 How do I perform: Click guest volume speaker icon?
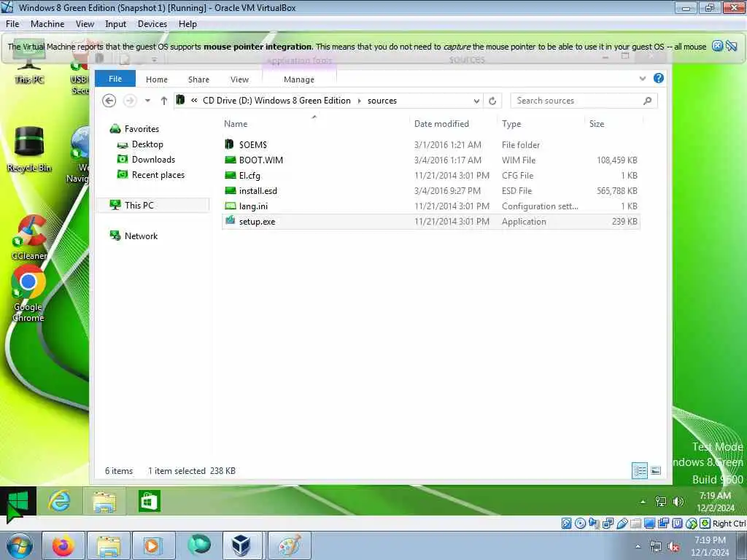pyautogui.click(x=678, y=502)
